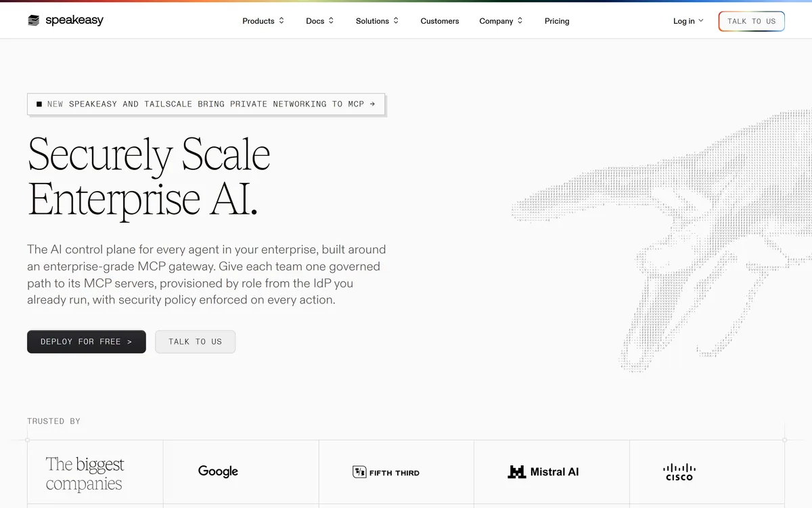Expand the Docs dropdown menu
This screenshot has height=508, width=812.
click(x=320, y=21)
